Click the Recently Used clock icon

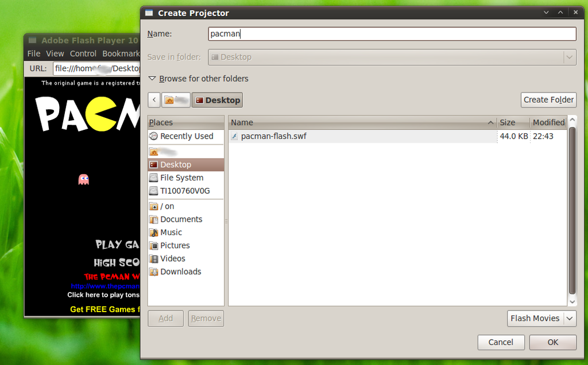pyautogui.click(x=153, y=136)
